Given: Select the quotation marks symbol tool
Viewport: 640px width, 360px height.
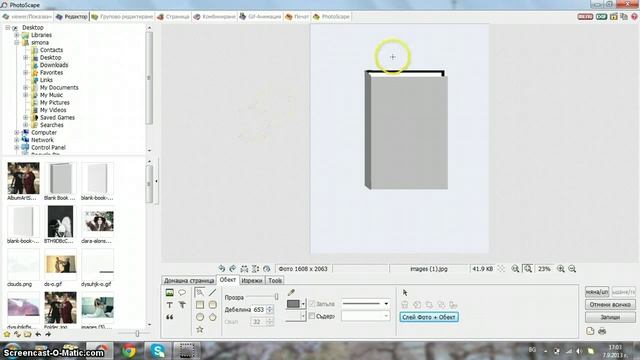Looking at the screenshot, I should [170, 317].
